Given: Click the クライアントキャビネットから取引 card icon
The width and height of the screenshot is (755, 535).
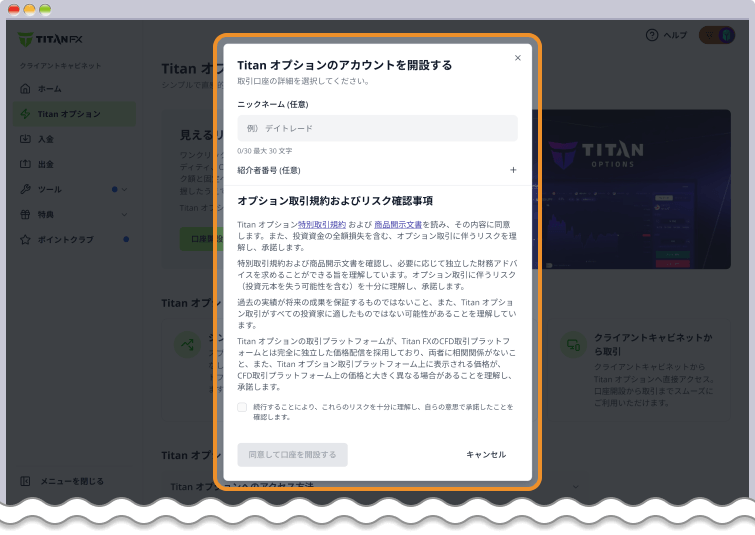Looking at the screenshot, I should click(x=573, y=345).
